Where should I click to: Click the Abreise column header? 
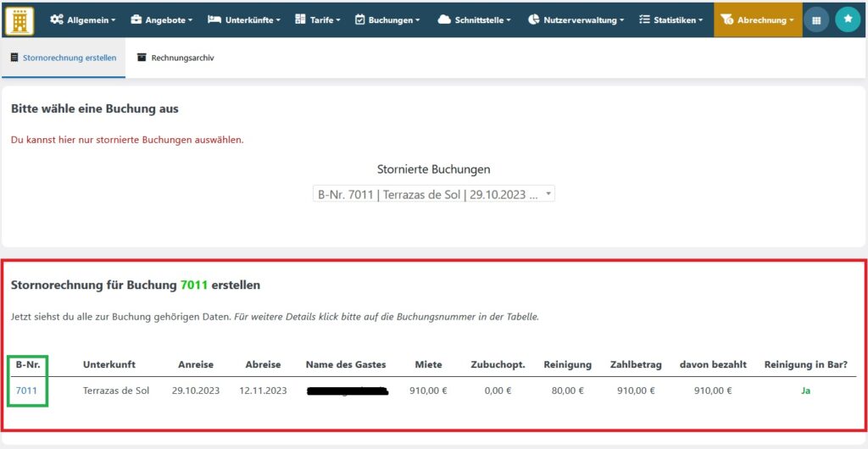pyautogui.click(x=263, y=364)
